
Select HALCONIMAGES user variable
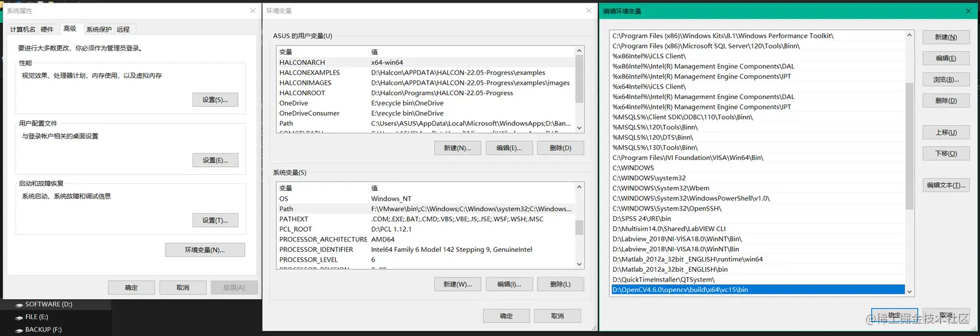(x=425, y=83)
